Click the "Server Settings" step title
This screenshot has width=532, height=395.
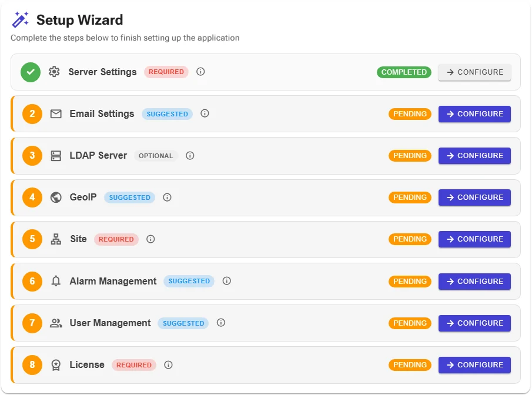[x=102, y=72]
